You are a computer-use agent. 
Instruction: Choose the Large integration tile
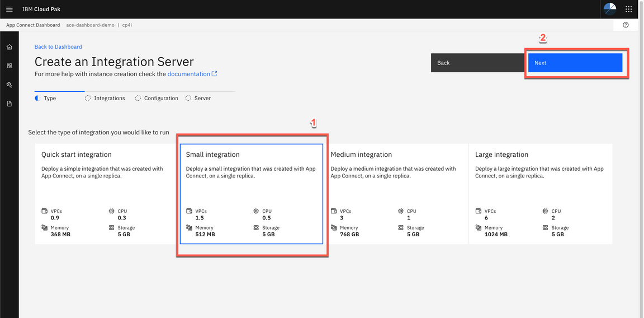(540, 194)
